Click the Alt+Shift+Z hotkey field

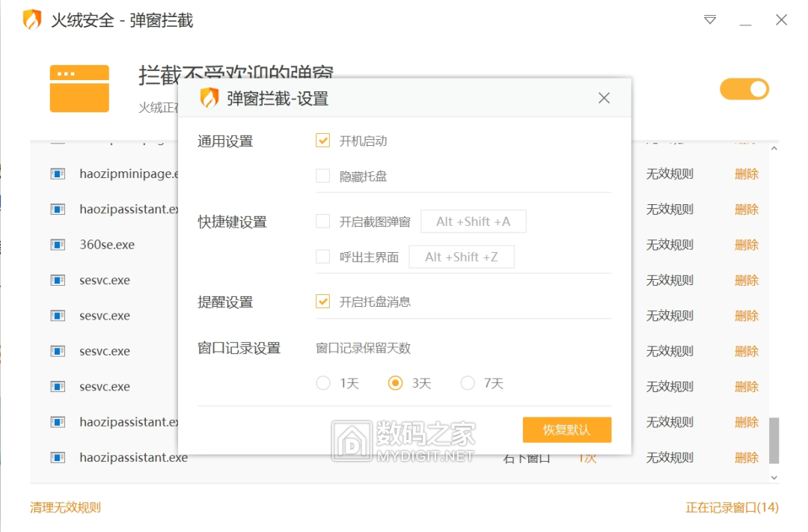(x=462, y=257)
